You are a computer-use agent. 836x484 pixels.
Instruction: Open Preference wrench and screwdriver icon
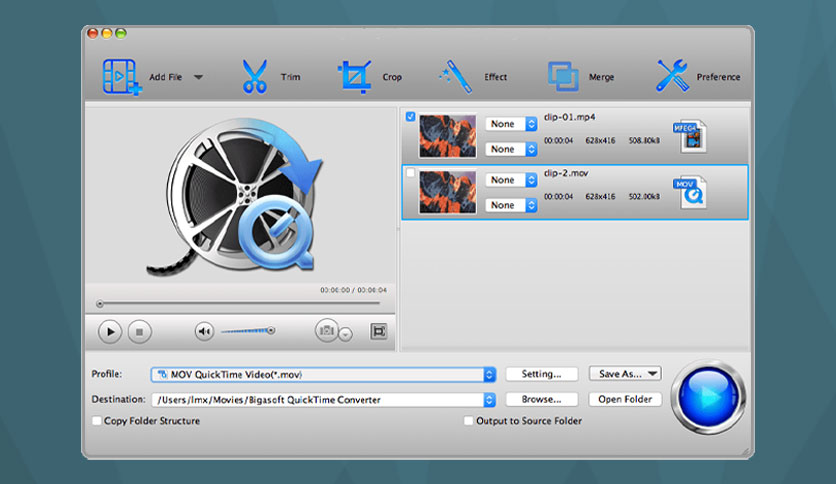click(x=672, y=76)
